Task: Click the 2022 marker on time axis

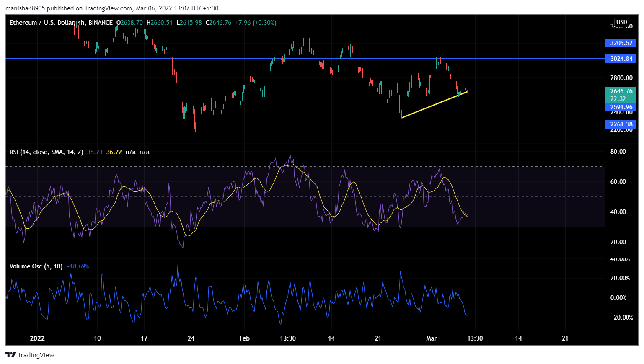Action: (x=37, y=338)
